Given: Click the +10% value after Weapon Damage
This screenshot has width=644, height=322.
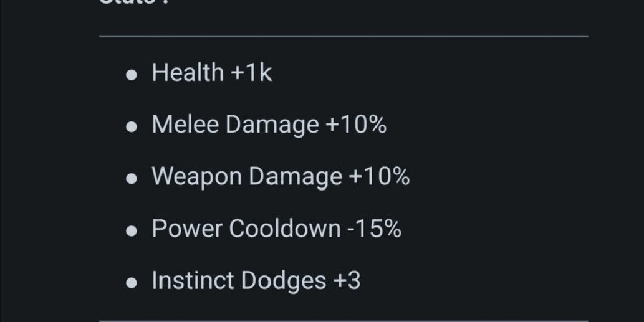Looking at the screenshot, I should (x=379, y=177).
